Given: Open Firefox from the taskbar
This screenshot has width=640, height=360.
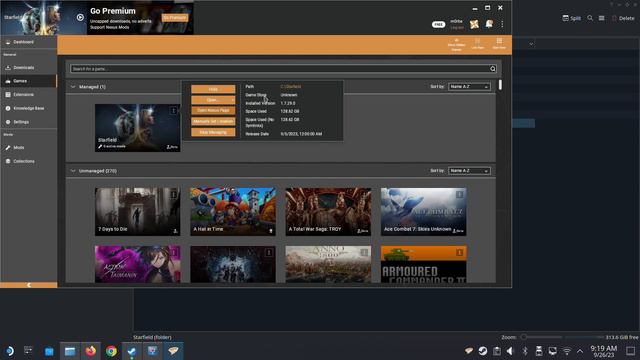Looking at the screenshot, I should (x=91, y=351).
